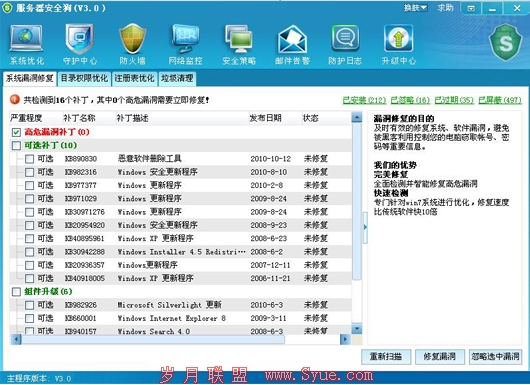Image resolution: width=530 pixels, height=385 pixels.
Task: Collapse the right info panel arrow
Action: tap(365, 227)
